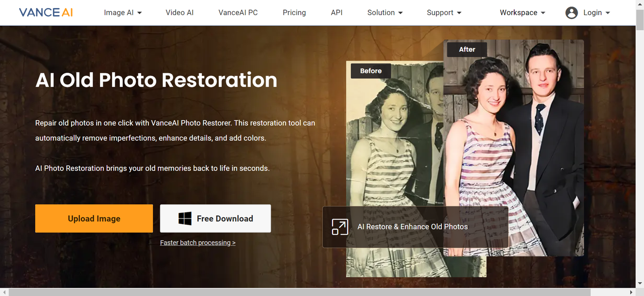This screenshot has width=644, height=296.
Task: Click the Workspace label
Action: point(519,13)
